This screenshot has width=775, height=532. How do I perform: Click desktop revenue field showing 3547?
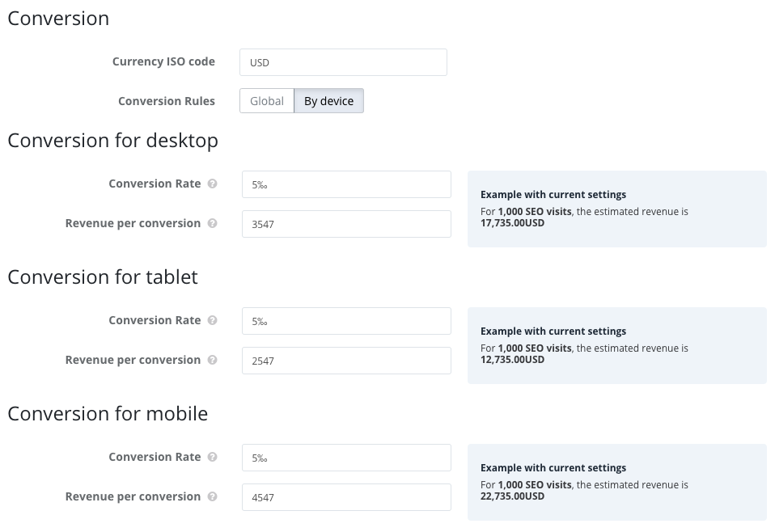tap(346, 224)
